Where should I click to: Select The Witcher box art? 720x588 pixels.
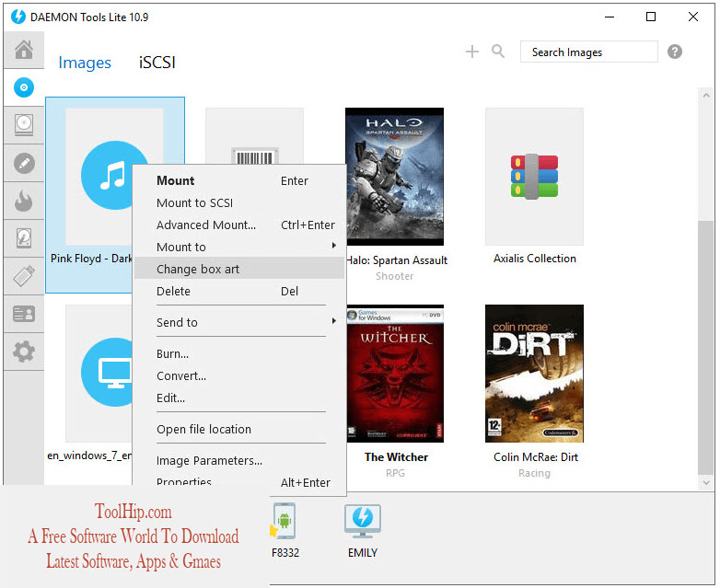coord(394,374)
